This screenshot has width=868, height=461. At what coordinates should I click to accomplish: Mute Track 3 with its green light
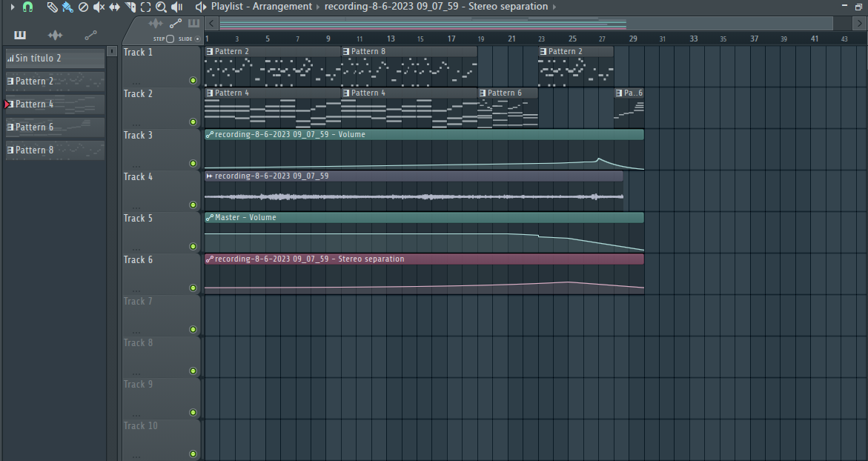point(193,163)
